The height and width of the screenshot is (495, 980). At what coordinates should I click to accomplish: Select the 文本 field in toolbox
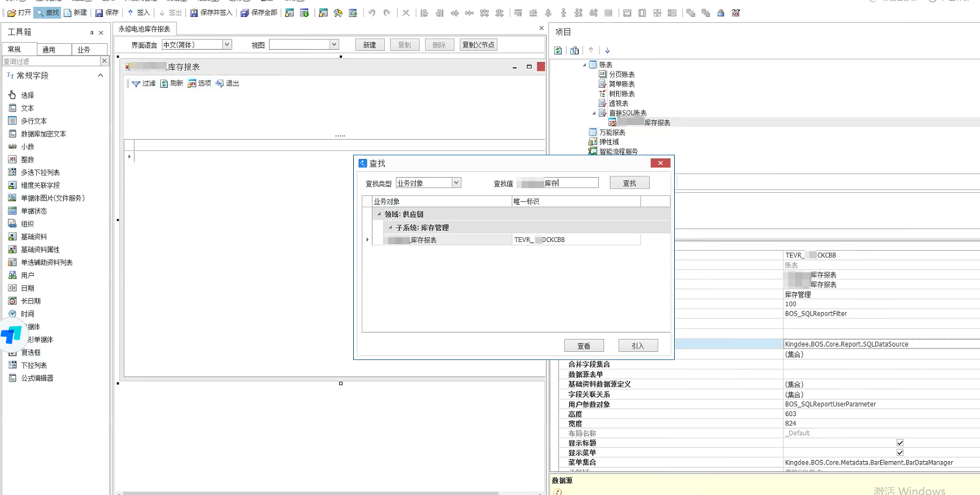22,108
